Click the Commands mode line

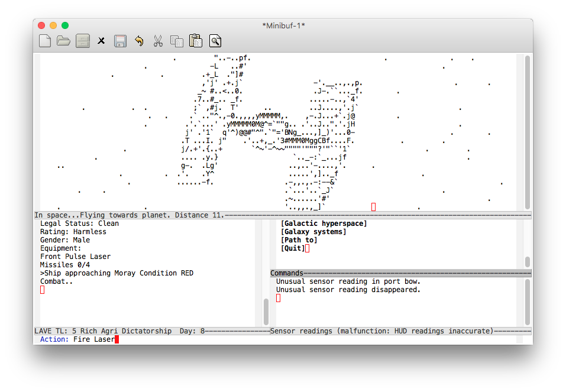pyautogui.click(x=400, y=273)
